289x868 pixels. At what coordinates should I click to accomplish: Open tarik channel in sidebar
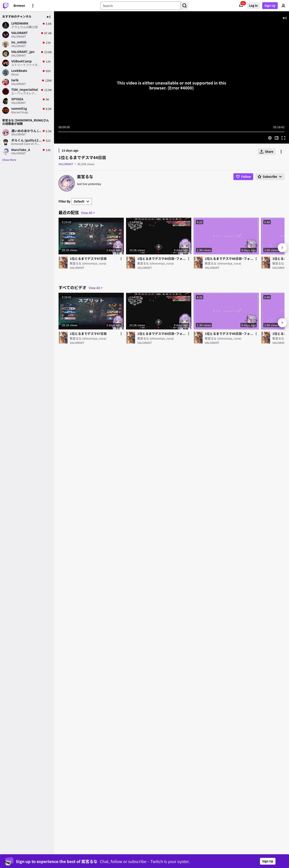pos(27,82)
